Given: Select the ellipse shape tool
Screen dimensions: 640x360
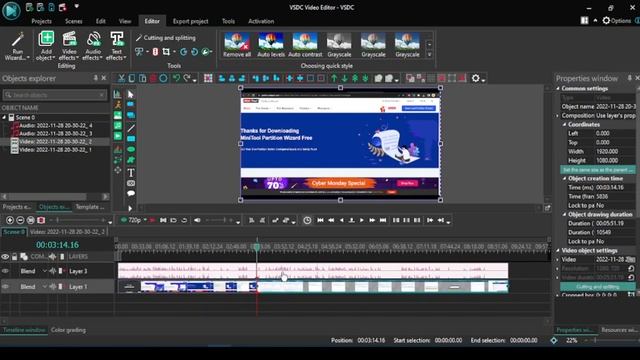Looking at the screenshot, I should click(131, 149).
